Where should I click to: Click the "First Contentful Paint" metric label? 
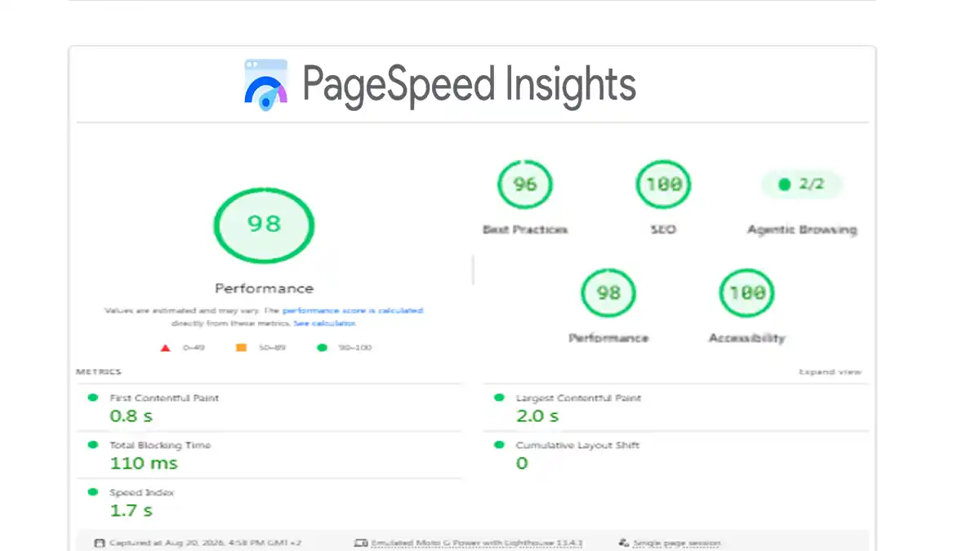click(x=164, y=398)
